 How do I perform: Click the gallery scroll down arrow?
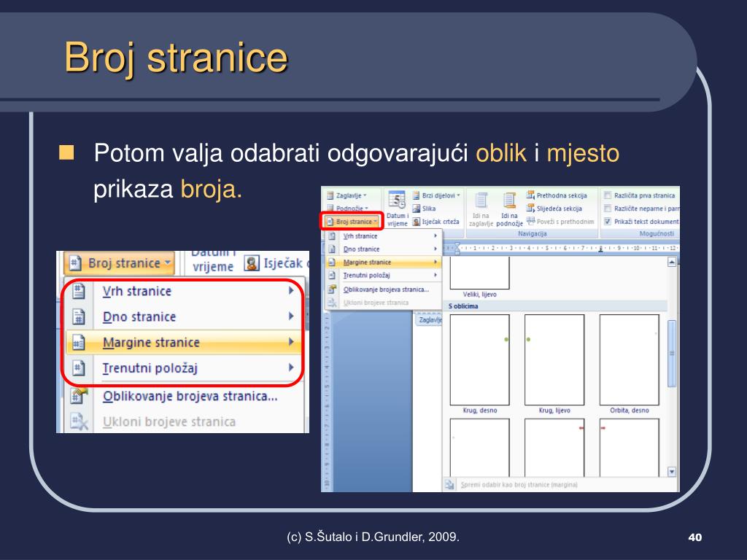[672, 472]
